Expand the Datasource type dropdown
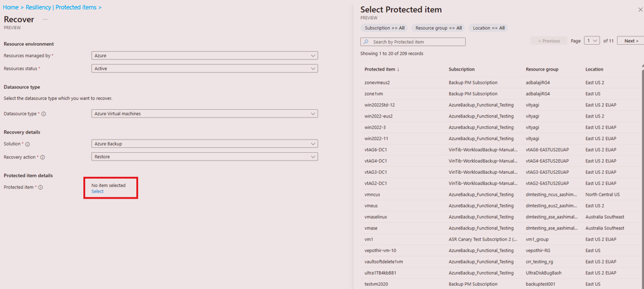The height and width of the screenshot is (289, 644). pyautogui.click(x=205, y=114)
